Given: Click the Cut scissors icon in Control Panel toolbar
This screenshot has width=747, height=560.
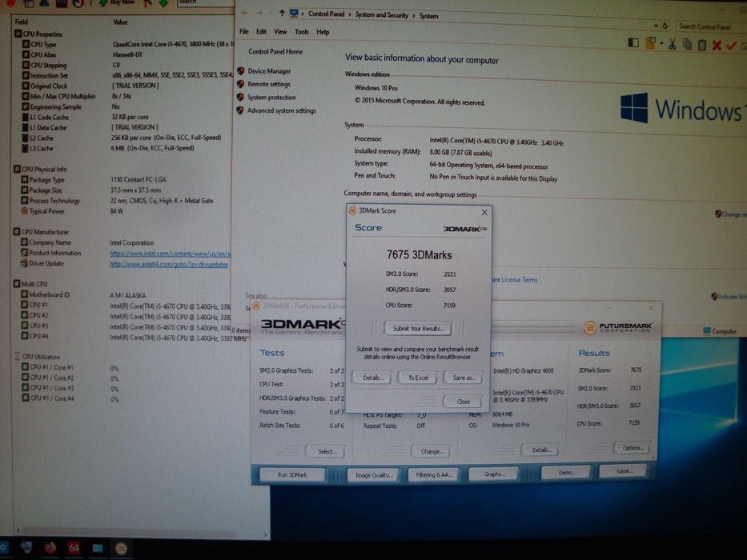Looking at the screenshot, I should point(672,45).
